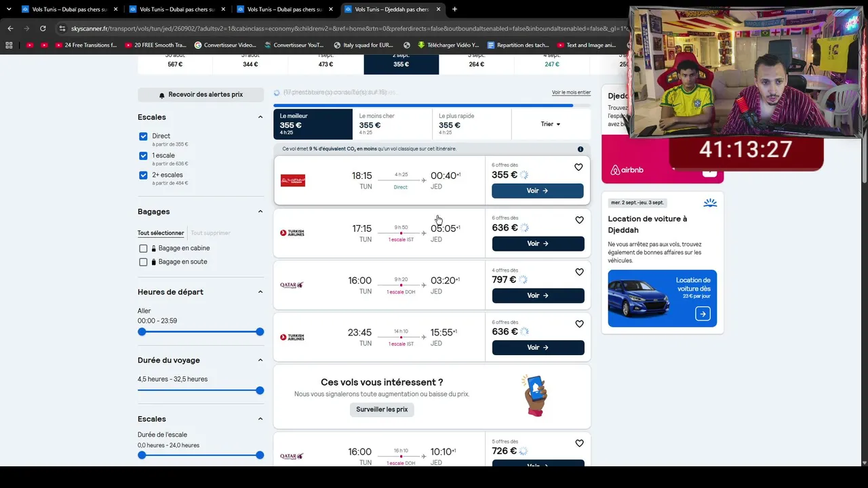This screenshot has width=868, height=488.
Task: Open the 'Télécharger Vidéo Y...' bookmark
Action: tap(448, 45)
